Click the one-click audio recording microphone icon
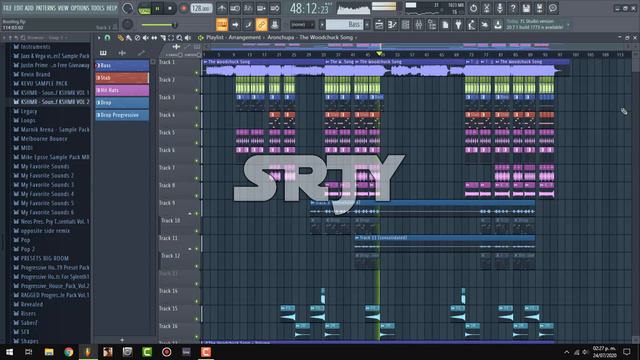Viewport: 640px width, 360px height. 500,8
